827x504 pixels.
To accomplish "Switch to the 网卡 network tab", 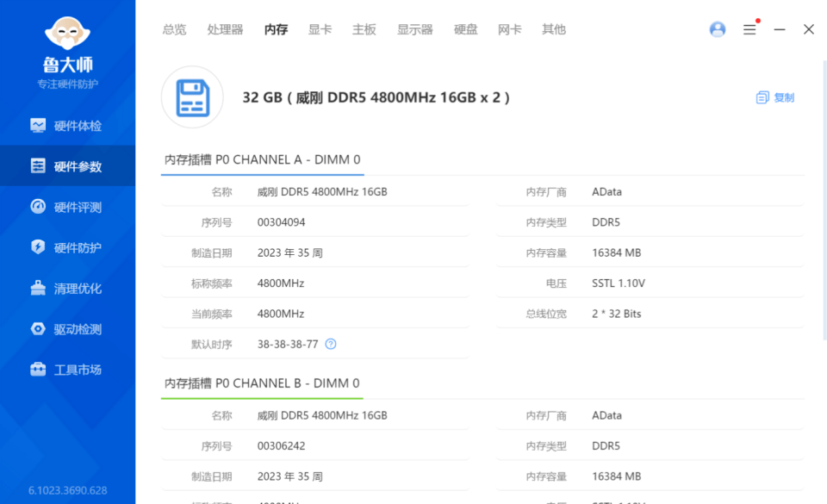I will pyautogui.click(x=509, y=28).
